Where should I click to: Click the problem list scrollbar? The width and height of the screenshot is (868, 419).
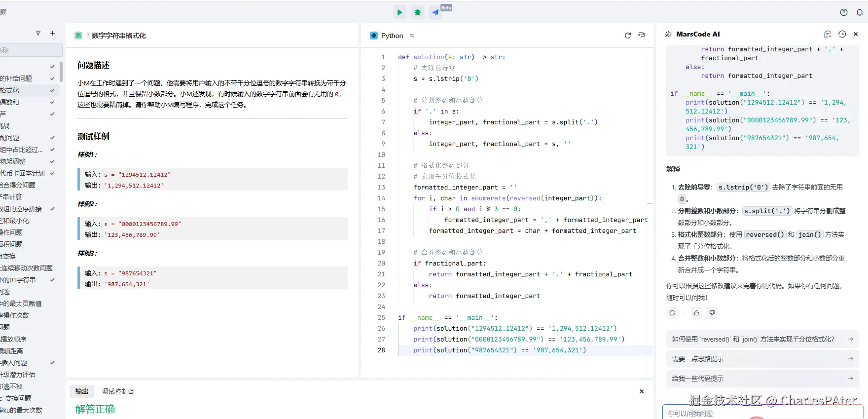pos(61,72)
